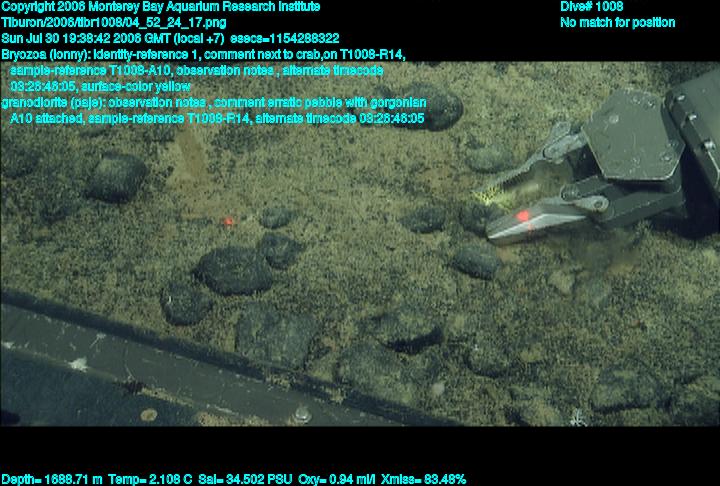Select the 'Sal= 34.502 PSU' reading
This screenshot has height=486, width=720.
point(245,480)
